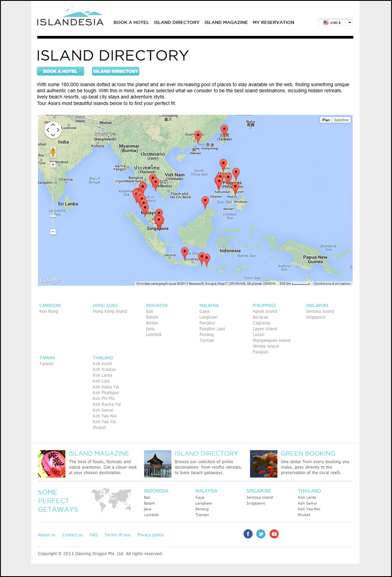Open Pangkor Laut under Malaysia

click(x=212, y=329)
